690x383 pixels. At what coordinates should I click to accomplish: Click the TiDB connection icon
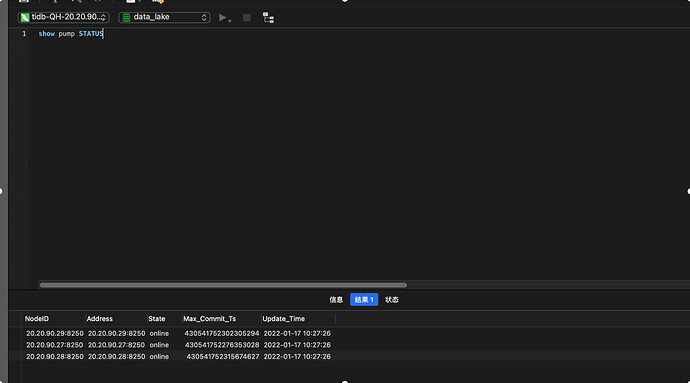click(x=25, y=18)
